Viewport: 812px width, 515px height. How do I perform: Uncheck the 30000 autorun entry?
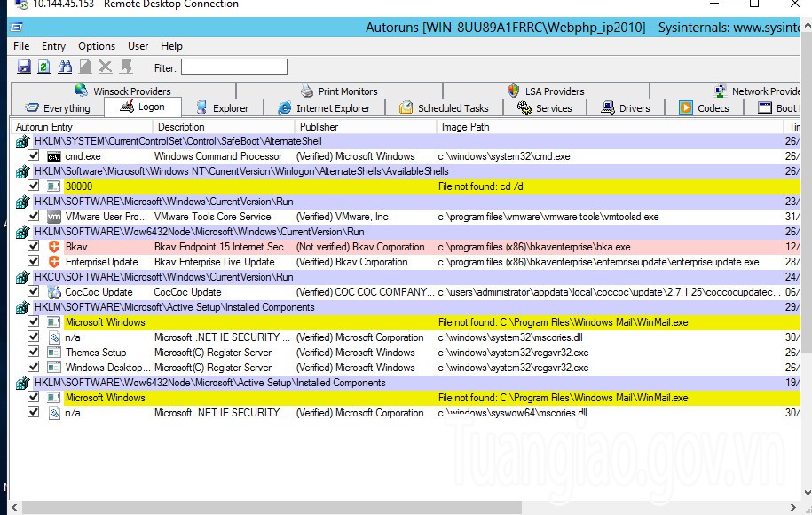click(34, 186)
